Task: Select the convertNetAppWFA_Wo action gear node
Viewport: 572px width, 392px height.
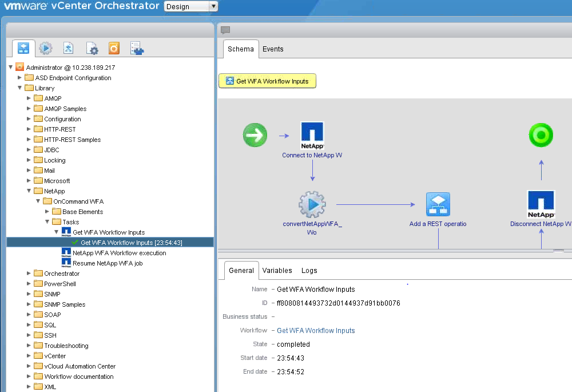Action: click(312, 204)
